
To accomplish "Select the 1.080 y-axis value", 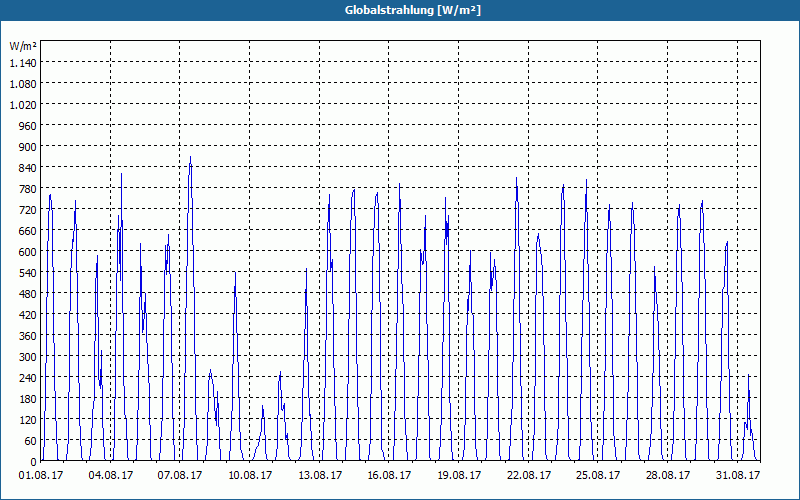I will point(23,84).
